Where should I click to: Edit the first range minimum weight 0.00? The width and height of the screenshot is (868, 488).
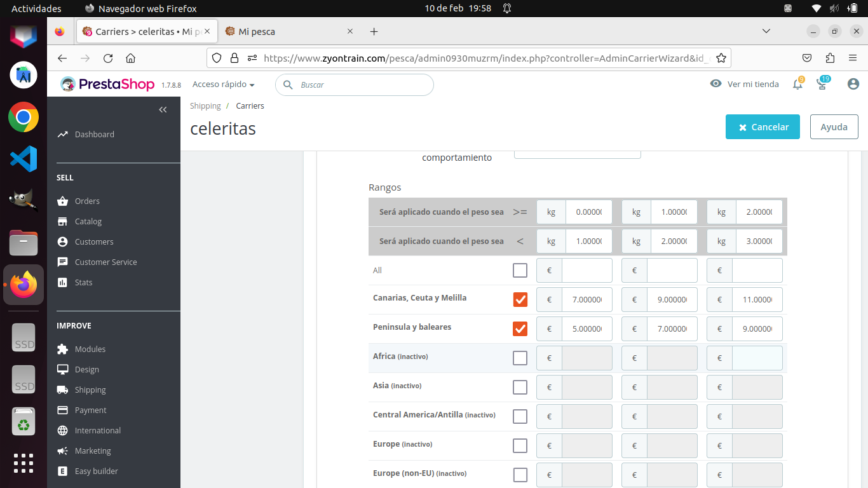[x=588, y=212]
